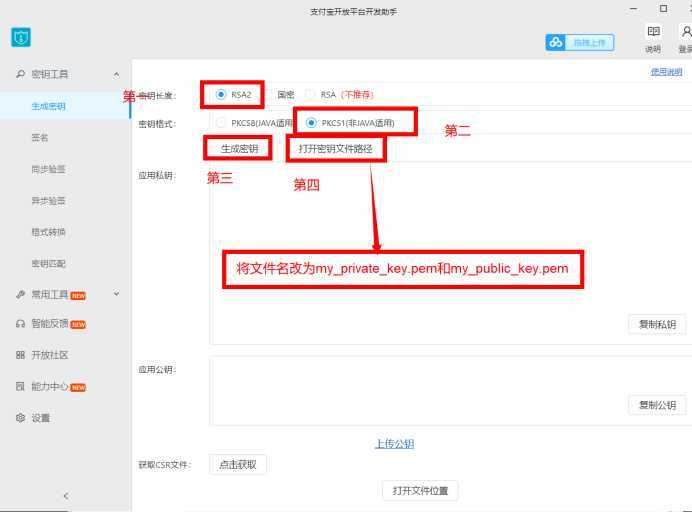This screenshot has height=513, width=692.
Task: Click the 设置 gear icon
Action: 20,418
